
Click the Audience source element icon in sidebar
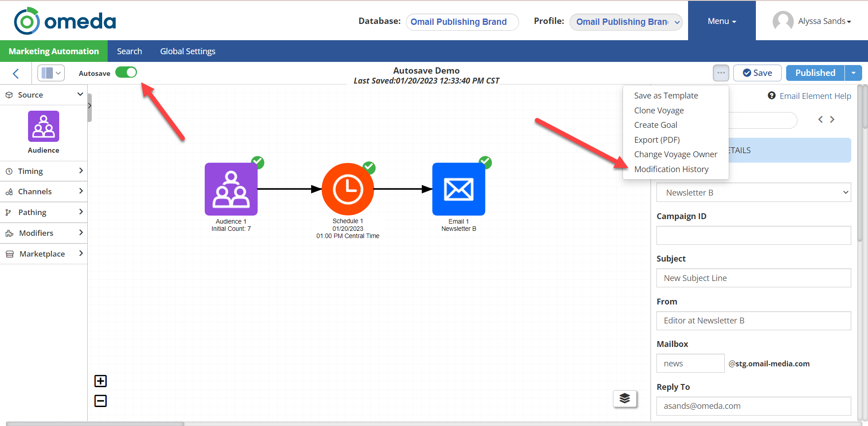[43, 126]
